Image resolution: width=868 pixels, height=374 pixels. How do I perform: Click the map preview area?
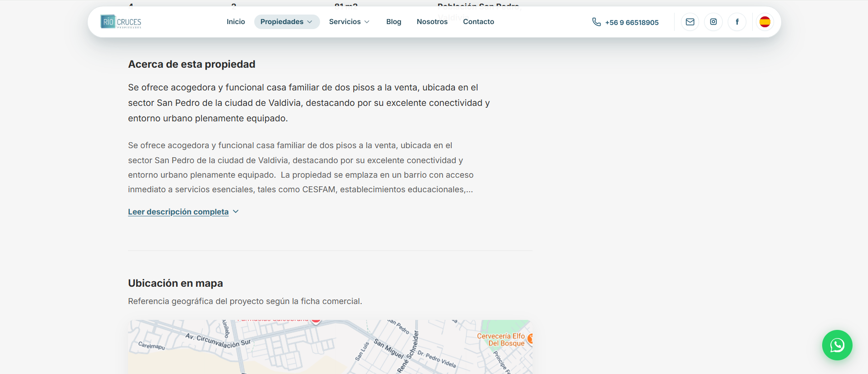coord(330,347)
